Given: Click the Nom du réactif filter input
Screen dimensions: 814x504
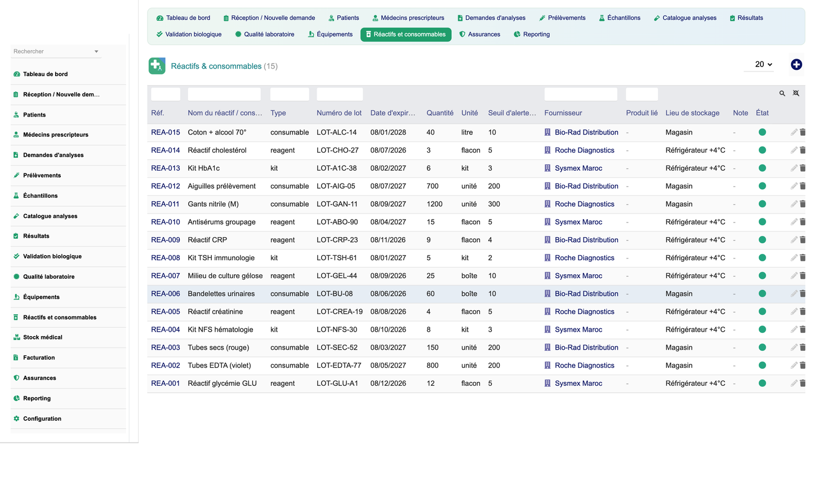Looking at the screenshot, I should 224,94.
